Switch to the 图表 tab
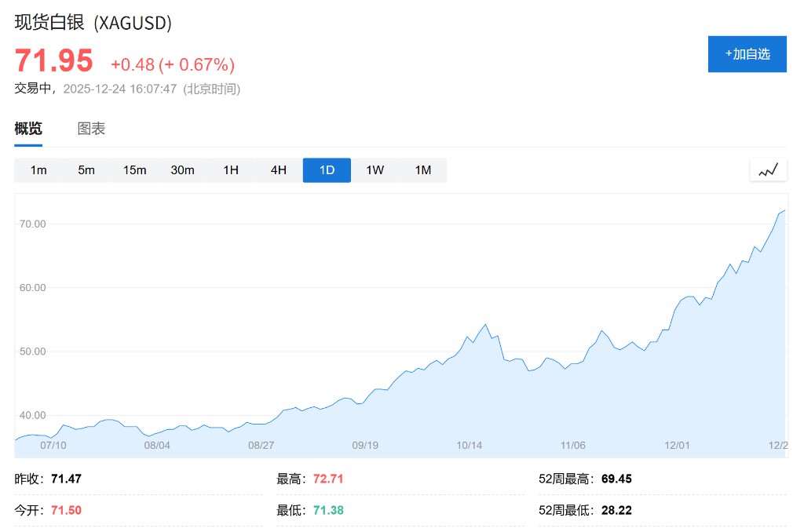This screenshot has width=804, height=532. 91,129
